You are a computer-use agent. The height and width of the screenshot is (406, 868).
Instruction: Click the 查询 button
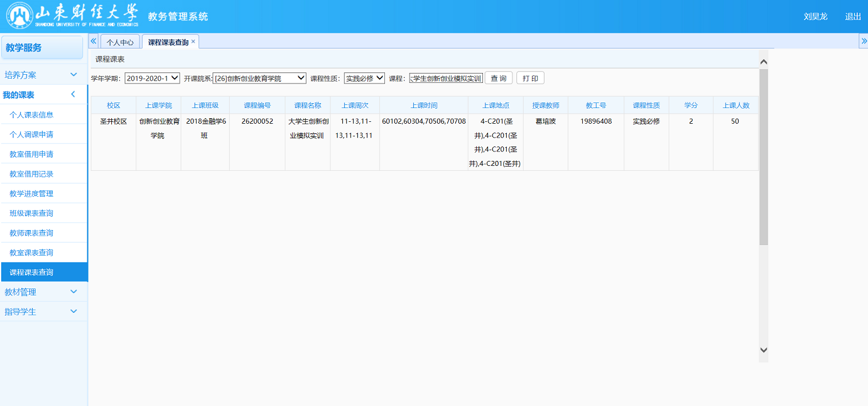click(x=499, y=78)
